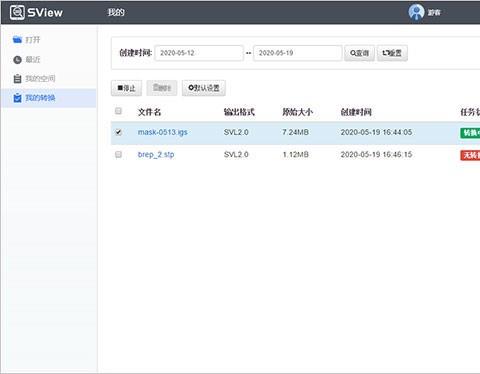Click SVL2.0 format in brep_2.stp row
Screen dimensions: 480x374
point(236,155)
